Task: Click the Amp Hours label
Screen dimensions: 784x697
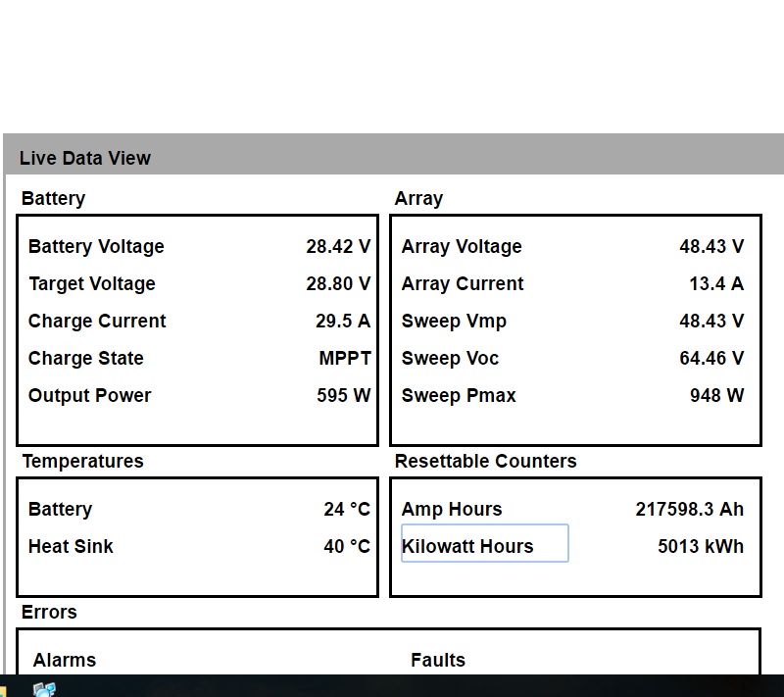Action: point(452,510)
